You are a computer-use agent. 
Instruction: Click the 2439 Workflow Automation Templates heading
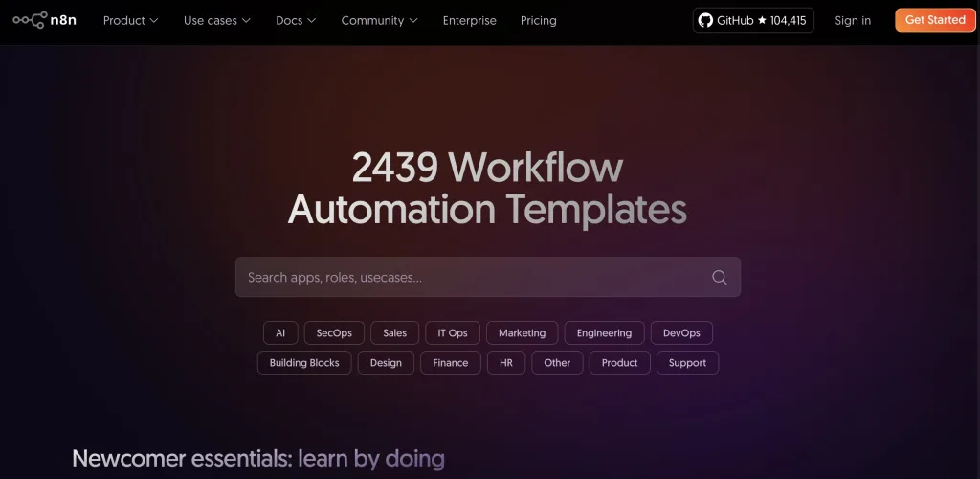point(487,188)
